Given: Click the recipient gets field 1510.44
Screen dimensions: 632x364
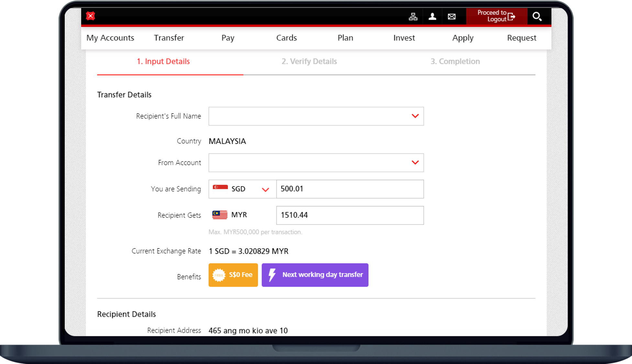Looking at the screenshot, I should [x=349, y=215].
